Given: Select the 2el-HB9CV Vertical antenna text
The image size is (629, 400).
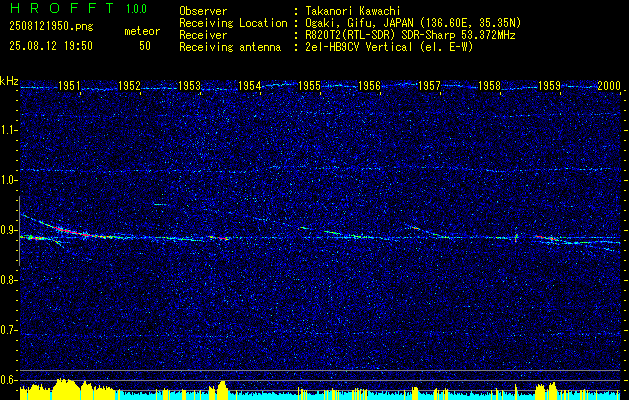Looking at the screenshot, I should pyautogui.click(x=389, y=47).
